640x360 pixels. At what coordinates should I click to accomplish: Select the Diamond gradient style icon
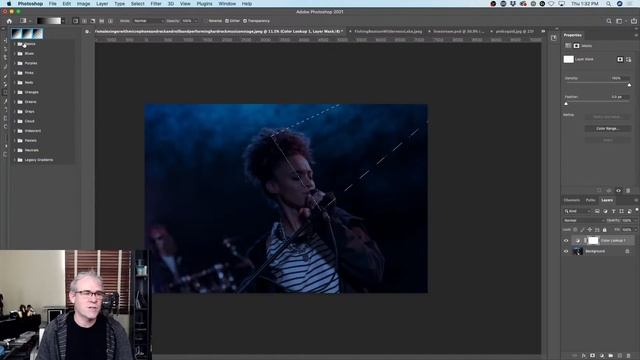110,21
